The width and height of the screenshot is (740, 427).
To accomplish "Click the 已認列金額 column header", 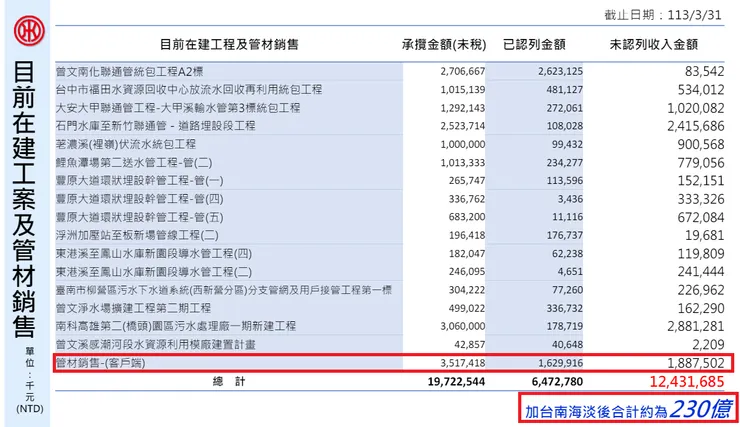I will (534, 44).
